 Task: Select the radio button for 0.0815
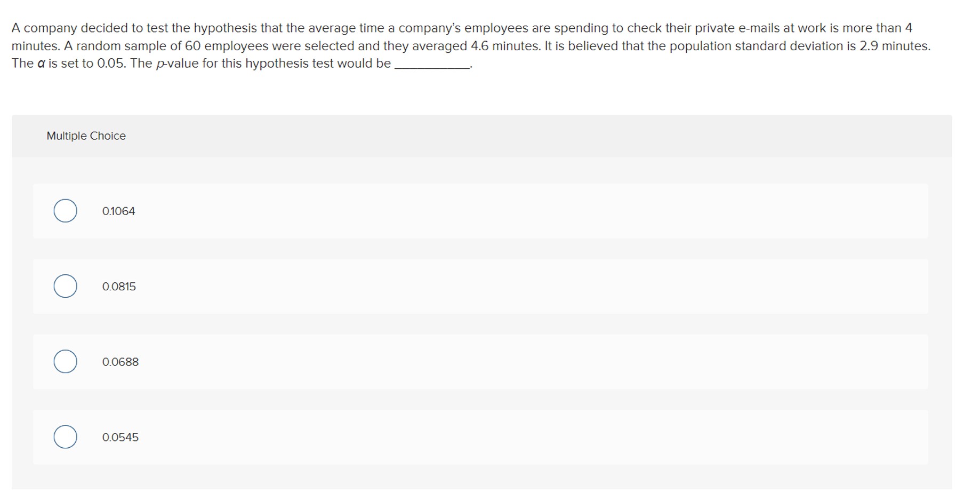click(65, 287)
